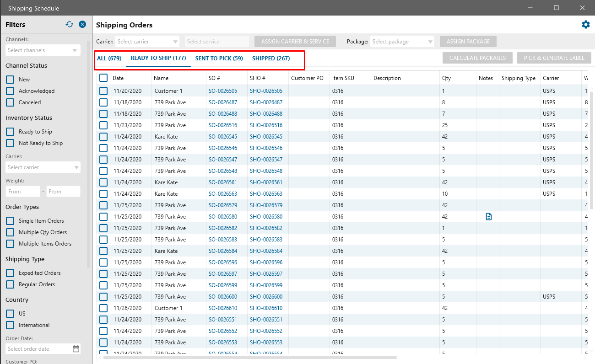Check the New channel status checkbox
The height and width of the screenshot is (364, 595).
pyautogui.click(x=10, y=80)
